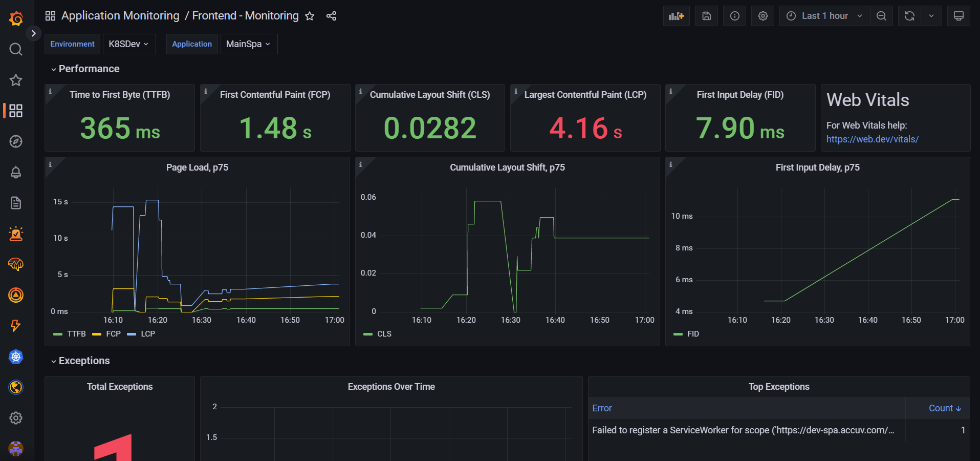
Task: Open the web.dev/vitals link
Action: coord(872,139)
